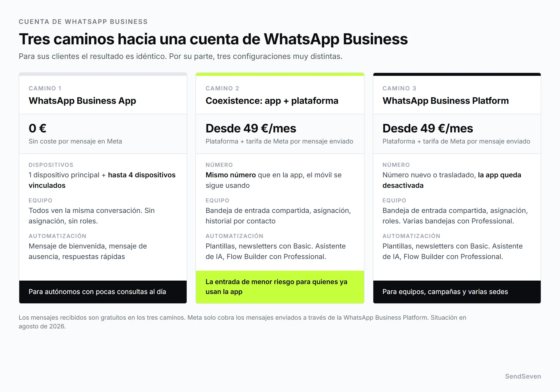
Task: Click the 'CAMINO 2' label
Action: click(222, 88)
